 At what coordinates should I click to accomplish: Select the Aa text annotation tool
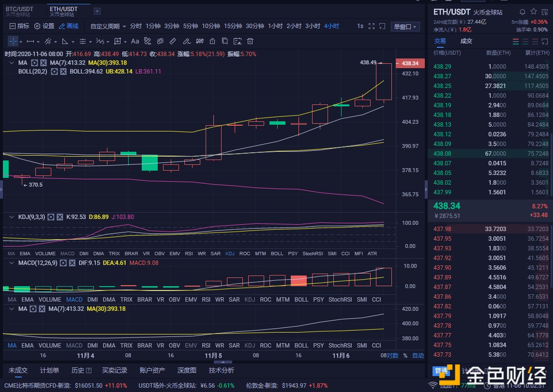click(135, 41)
